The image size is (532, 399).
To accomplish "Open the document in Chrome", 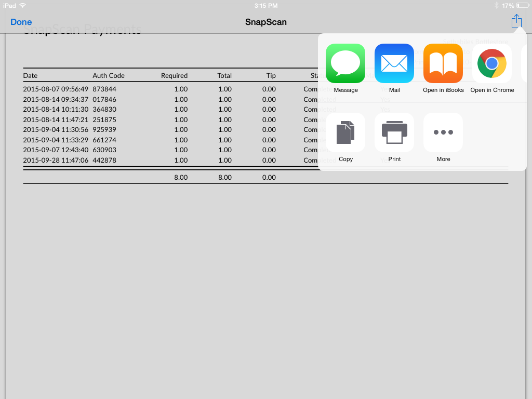I will tap(492, 63).
